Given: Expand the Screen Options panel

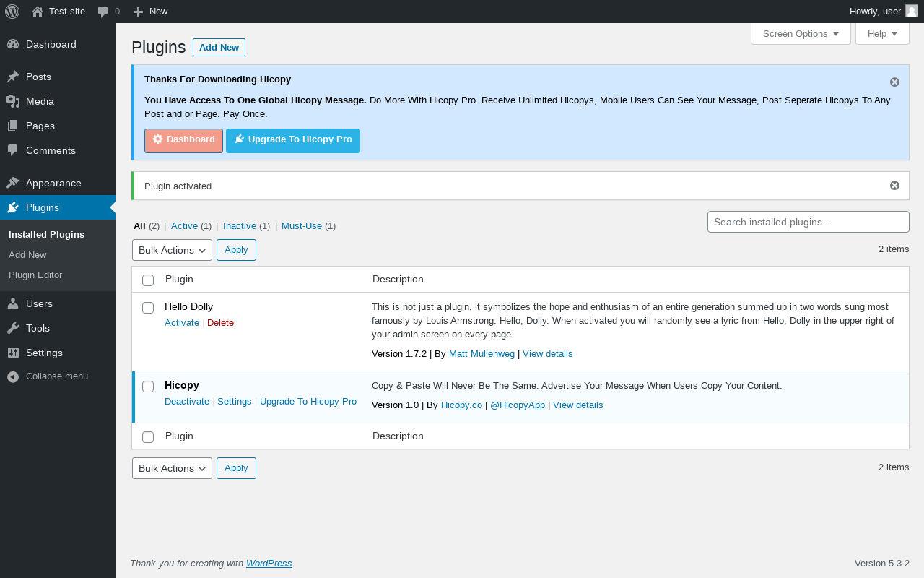Looking at the screenshot, I should point(801,34).
